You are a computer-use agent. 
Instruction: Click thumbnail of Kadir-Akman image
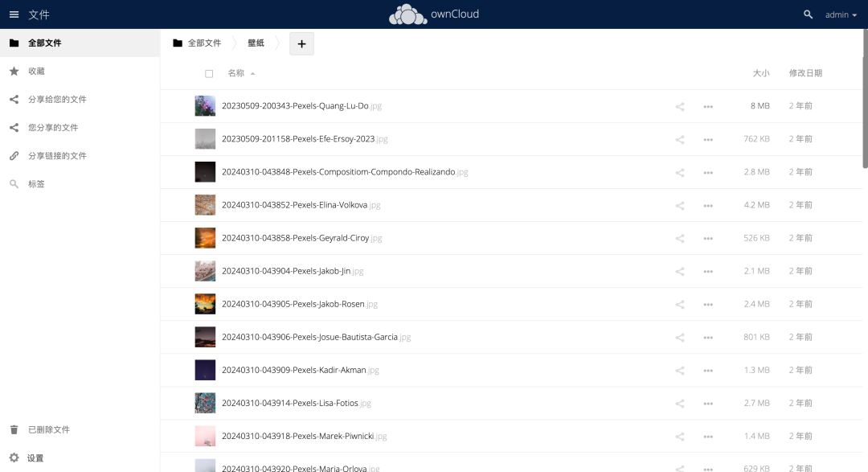[x=205, y=370]
